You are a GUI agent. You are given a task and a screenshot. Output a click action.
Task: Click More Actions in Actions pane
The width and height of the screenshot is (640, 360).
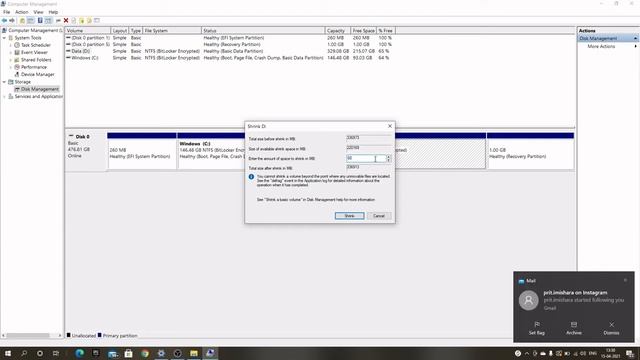tap(601, 47)
